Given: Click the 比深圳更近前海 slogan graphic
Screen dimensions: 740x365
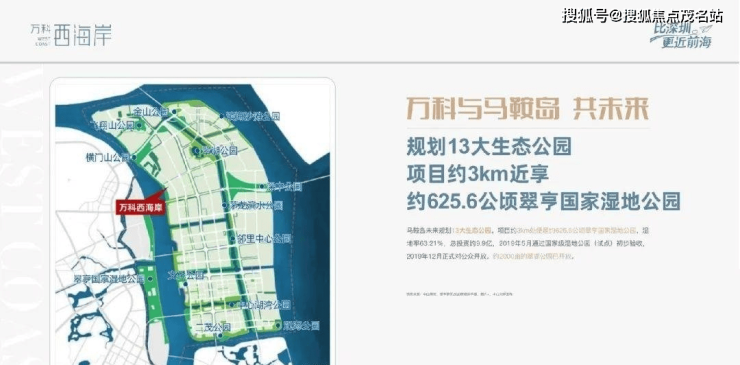Looking at the screenshot, I should pyautogui.click(x=682, y=36).
